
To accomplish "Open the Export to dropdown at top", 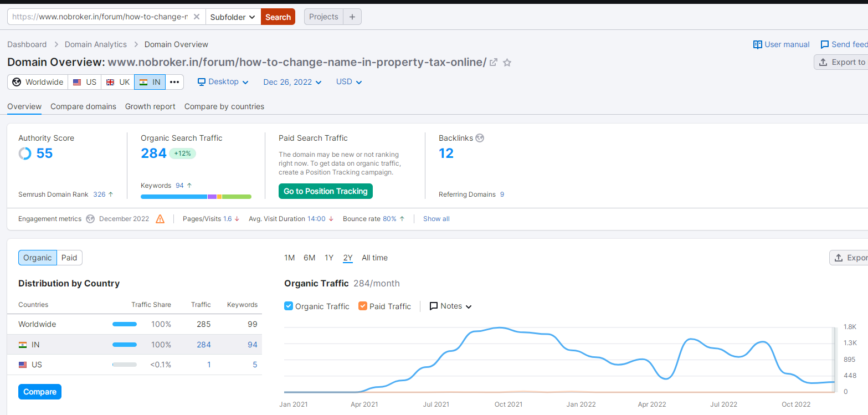I will point(841,62).
